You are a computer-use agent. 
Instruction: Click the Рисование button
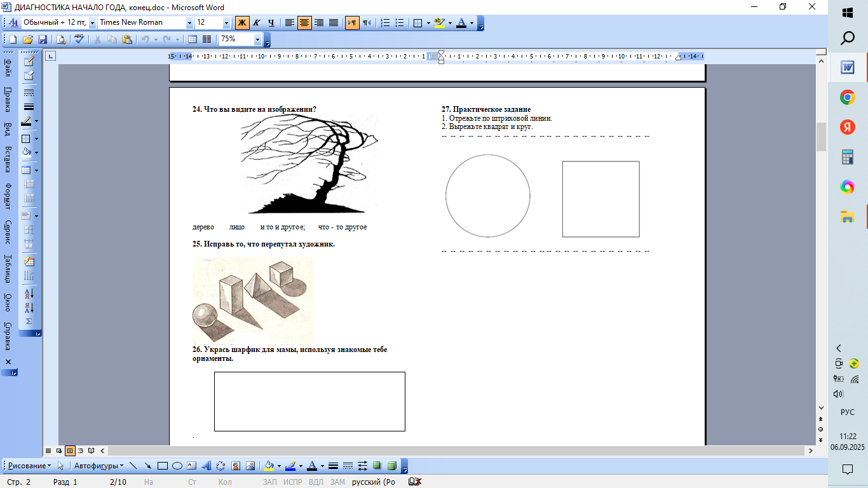[29, 466]
